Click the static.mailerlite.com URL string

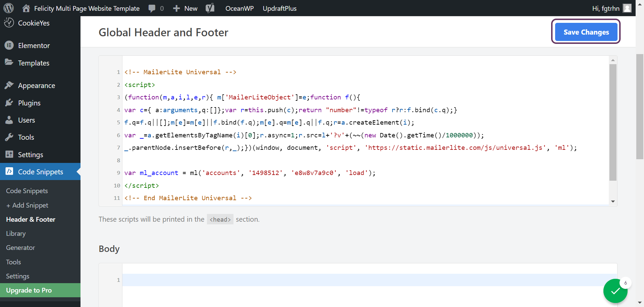point(455,147)
